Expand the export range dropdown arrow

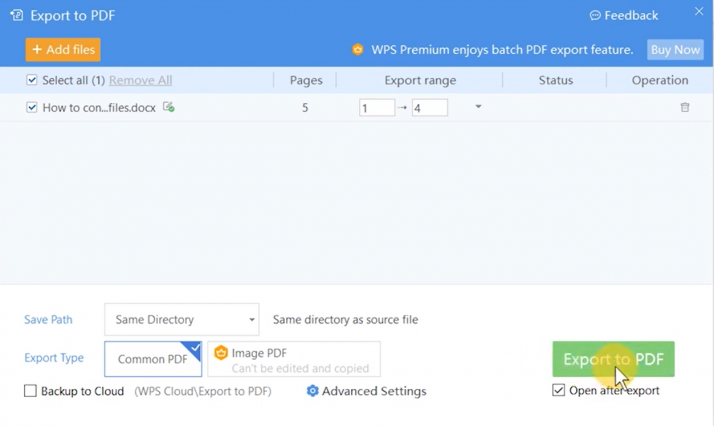point(478,106)
